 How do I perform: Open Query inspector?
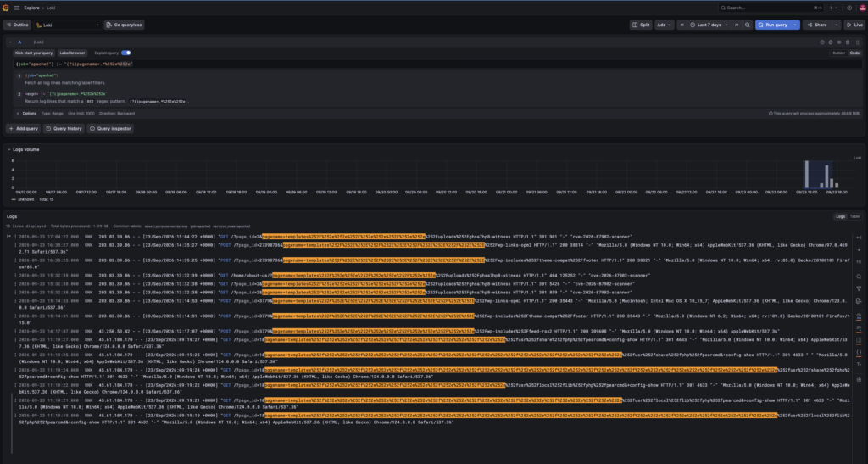tap(111, 128)
